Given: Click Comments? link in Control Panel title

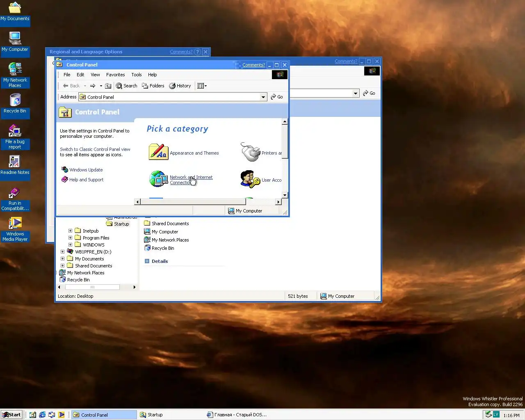Looking at the screenshot, I should [x=253, y=65].
